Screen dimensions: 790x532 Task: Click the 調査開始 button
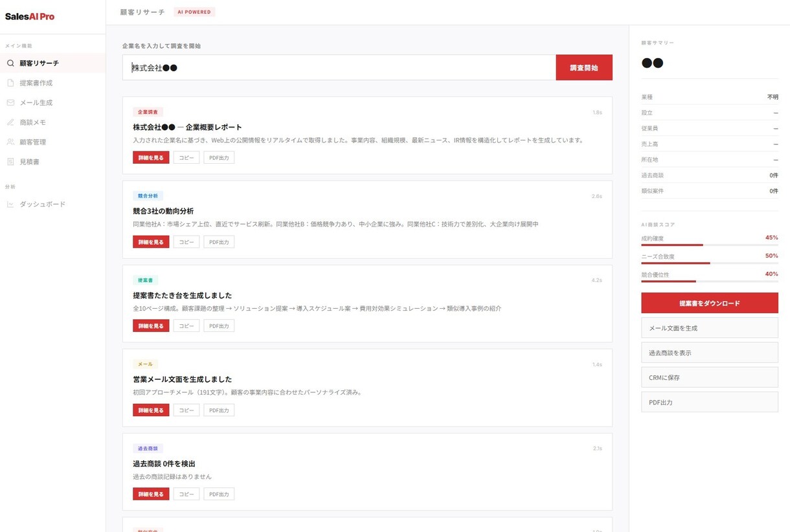click(x=584, y=67)
